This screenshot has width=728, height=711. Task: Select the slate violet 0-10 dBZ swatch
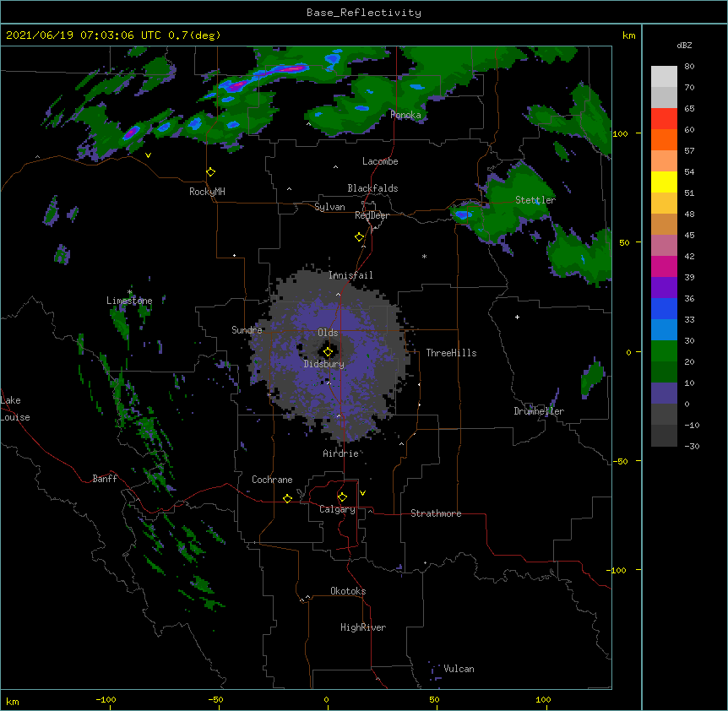click(x=664, y=393)
